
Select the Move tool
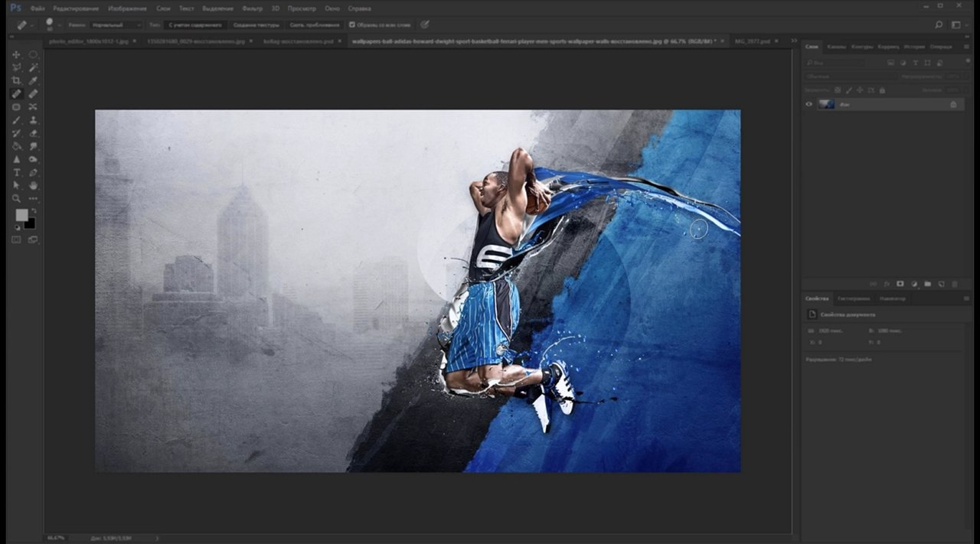click(x=16, y=54)
